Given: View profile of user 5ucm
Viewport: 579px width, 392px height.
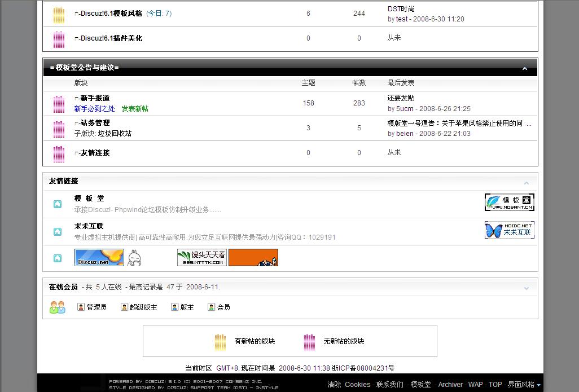Looking at the screenshot, I should (x=405, y=108).
